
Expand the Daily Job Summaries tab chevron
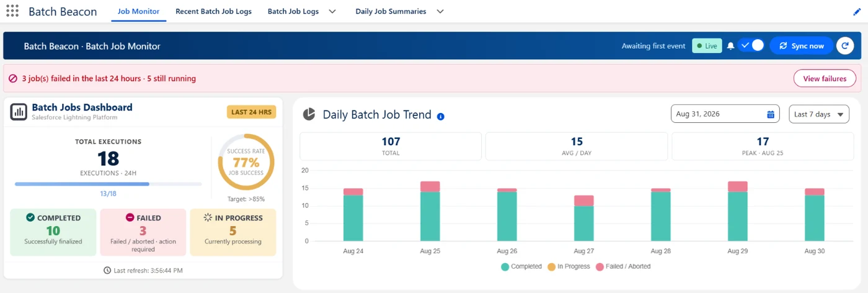[x=440, y=12]
